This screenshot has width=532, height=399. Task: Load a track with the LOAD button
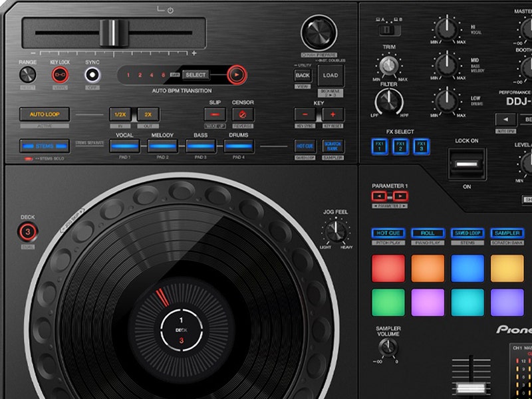click(331, 75)
